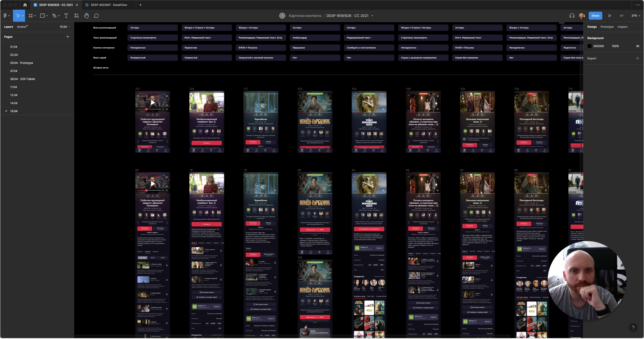Open missing fonts A? indicator

[x=622, y=16]
